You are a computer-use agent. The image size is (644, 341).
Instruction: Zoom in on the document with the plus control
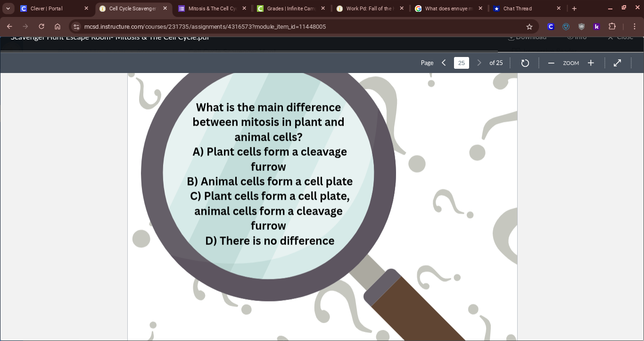(x=591, y=63)
